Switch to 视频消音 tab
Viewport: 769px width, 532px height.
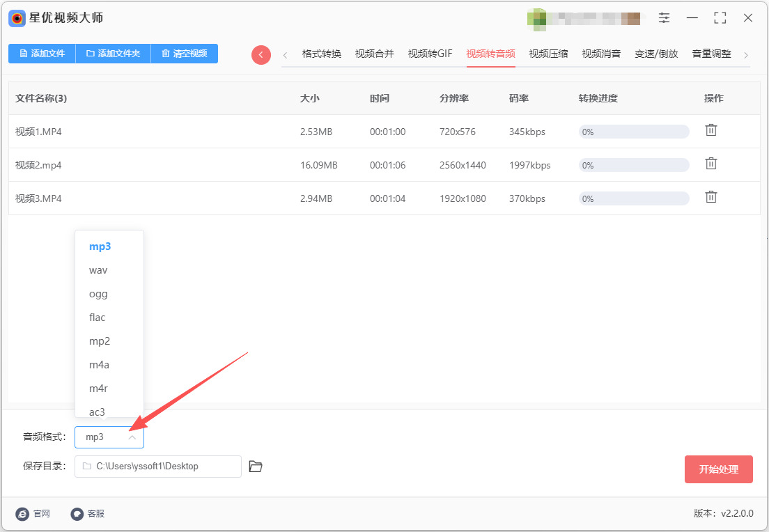(x=601, y=54)
